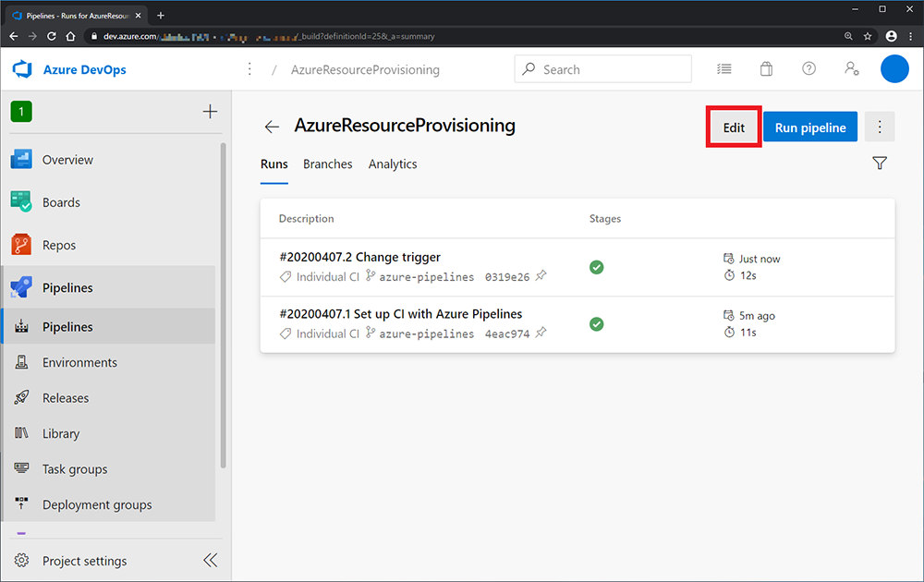
Task: Go back with the arrow beside AzureResourceProvisioning
Action: click(272, 127)
